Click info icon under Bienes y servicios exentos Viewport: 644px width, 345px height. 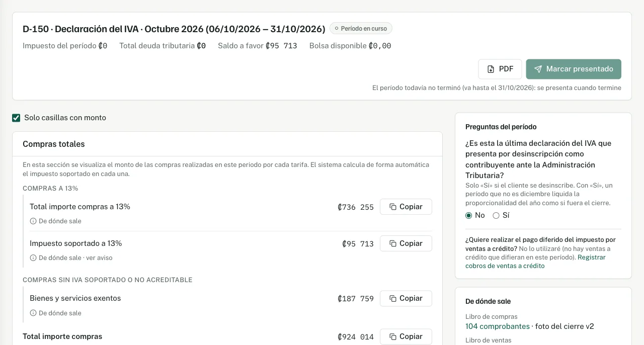click(x=33, y=313)
